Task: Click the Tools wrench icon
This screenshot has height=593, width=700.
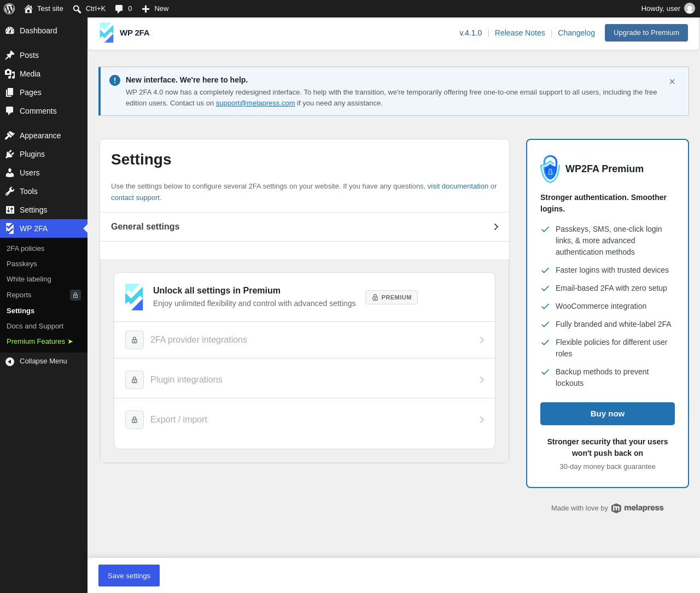Action: pos(10,191)
